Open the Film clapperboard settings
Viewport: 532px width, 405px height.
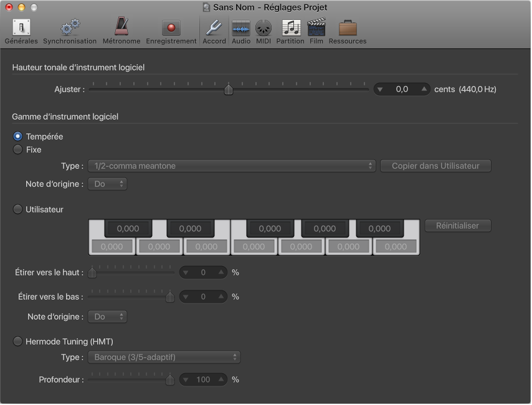pos(316,31)
